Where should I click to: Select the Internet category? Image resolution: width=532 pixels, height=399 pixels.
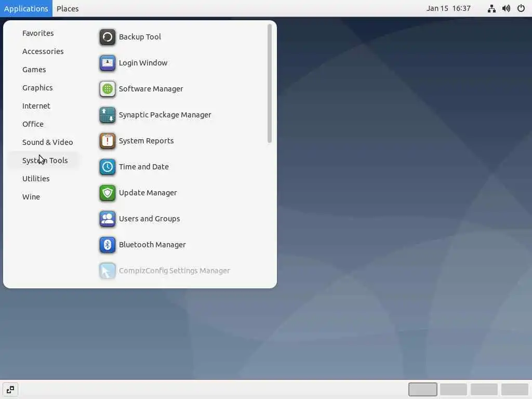coord(36,106)
